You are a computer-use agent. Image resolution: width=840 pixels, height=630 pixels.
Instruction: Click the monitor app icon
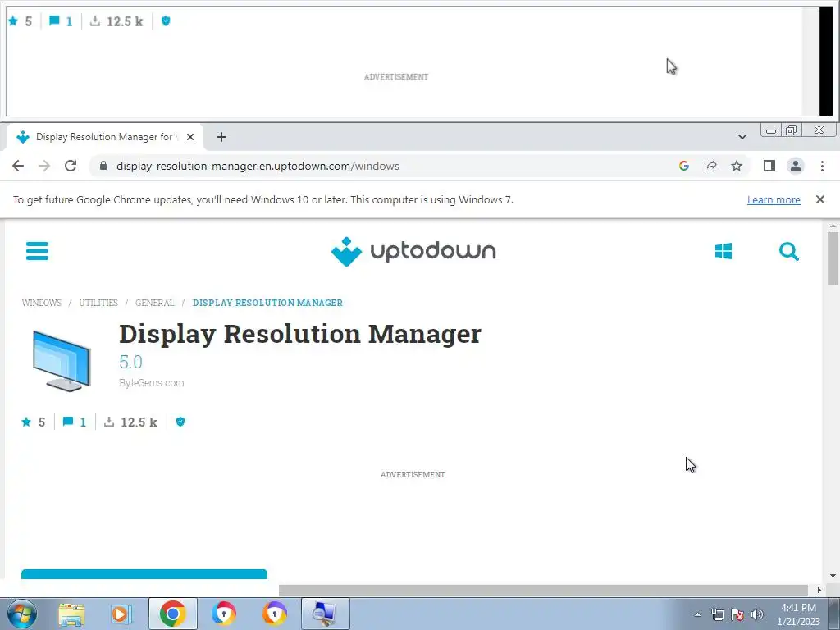coord(62,360)
